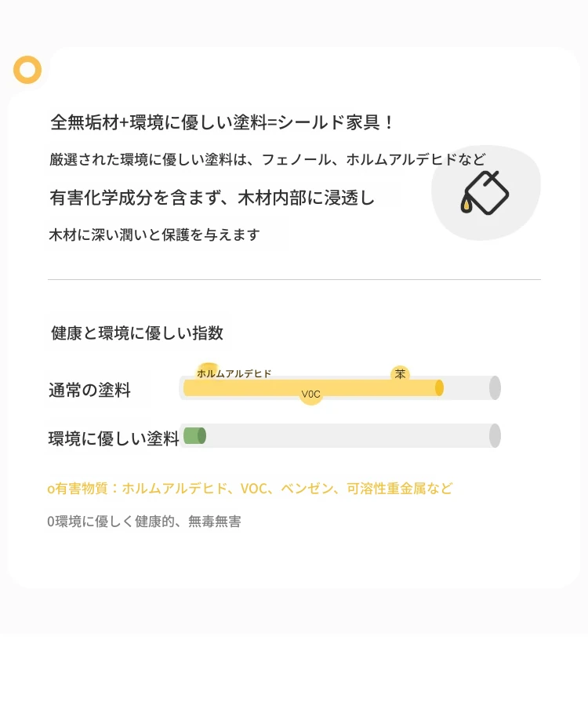Click the orange 有害物質 legend text
588x709 pixels.
coord(250,489)
